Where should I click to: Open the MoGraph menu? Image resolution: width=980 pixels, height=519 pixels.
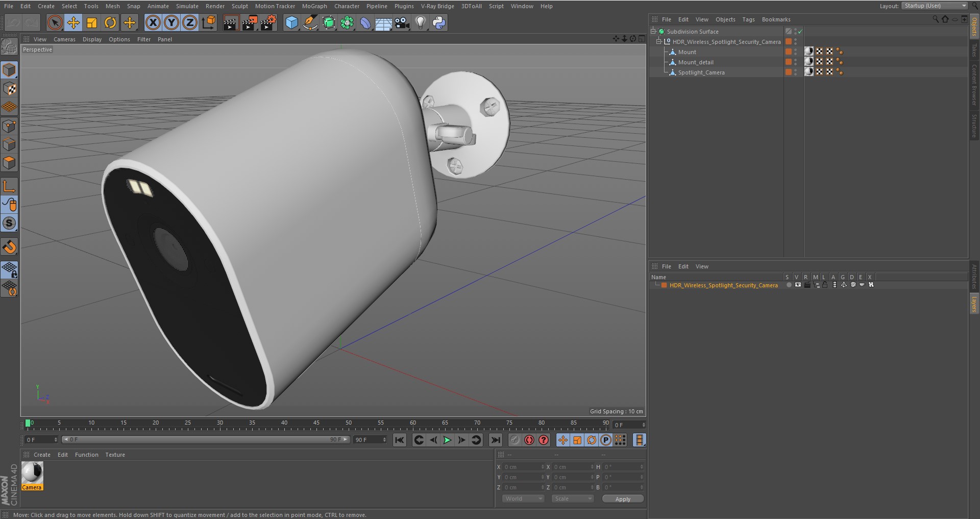[x=314, y=6]
